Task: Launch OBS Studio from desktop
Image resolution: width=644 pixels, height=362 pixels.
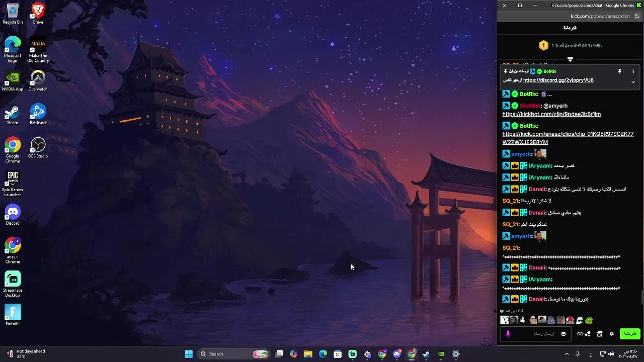Action: 38,149
